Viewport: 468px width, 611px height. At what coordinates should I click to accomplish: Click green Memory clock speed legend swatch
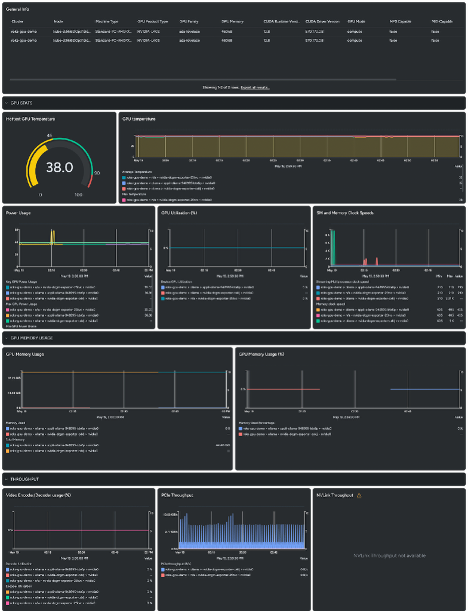click(x=318, y=321)
